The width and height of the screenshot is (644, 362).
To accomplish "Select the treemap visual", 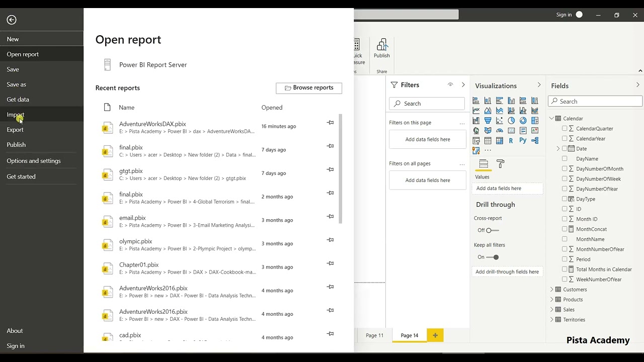I will pos(535,121).
